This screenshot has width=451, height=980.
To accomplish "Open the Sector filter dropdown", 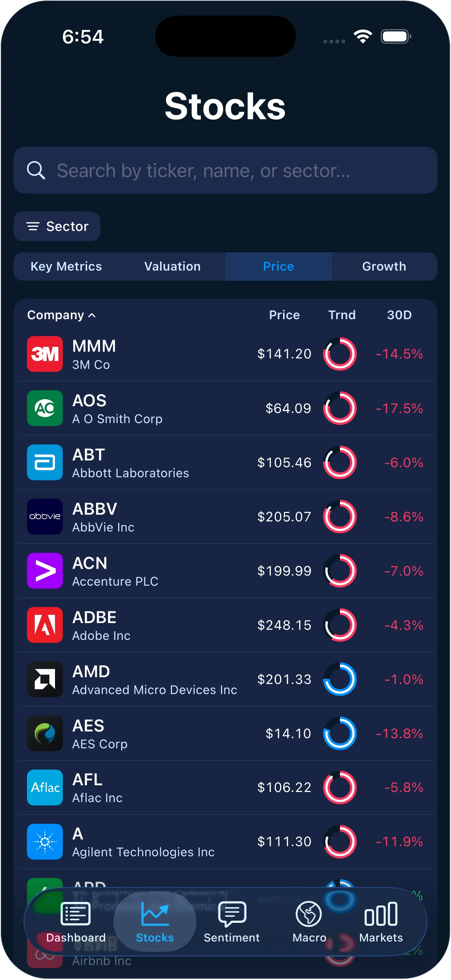I will click(x=57, y=226).
